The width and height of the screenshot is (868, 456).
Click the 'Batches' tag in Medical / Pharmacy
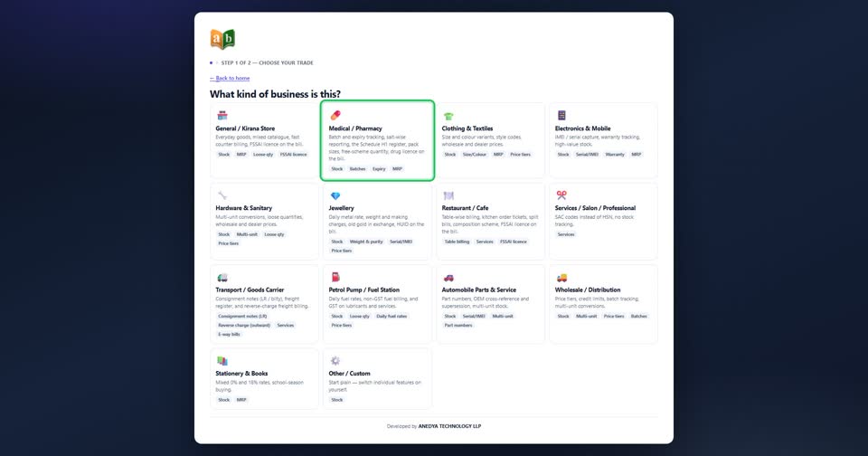point(358,169)
